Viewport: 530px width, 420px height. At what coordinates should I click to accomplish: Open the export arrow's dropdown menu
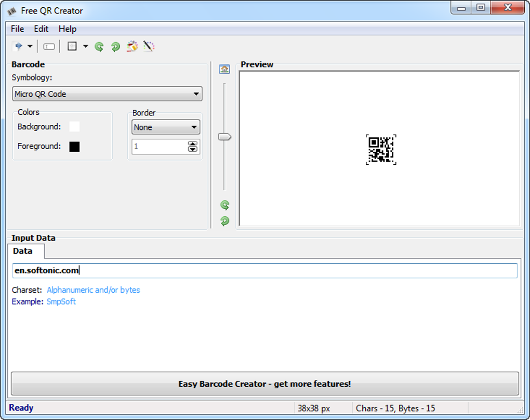(30, 46)
